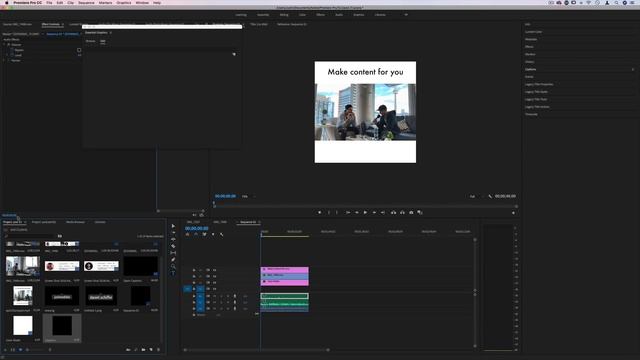Open the Captions panel in right sidebar

pos(531,69)
